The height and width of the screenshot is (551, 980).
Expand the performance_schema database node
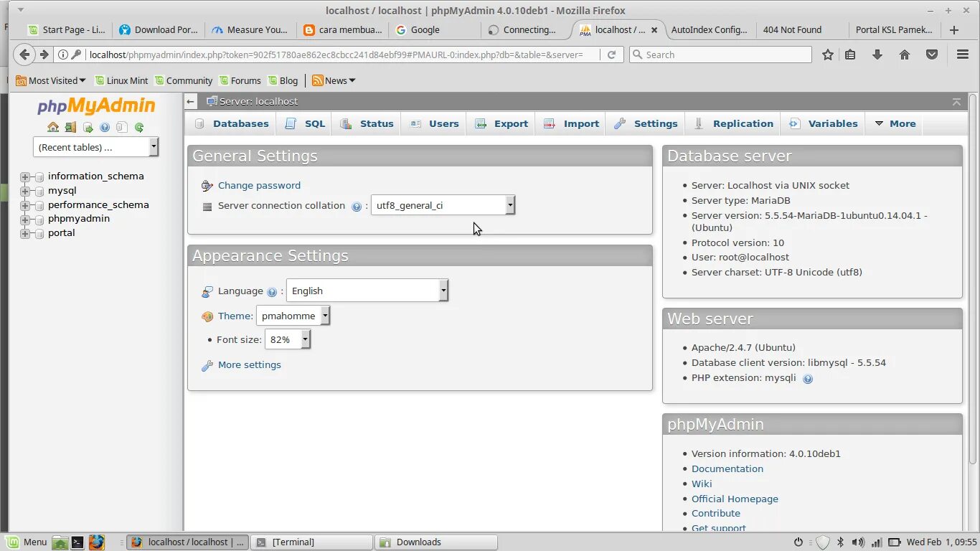(x=25, y=205)
